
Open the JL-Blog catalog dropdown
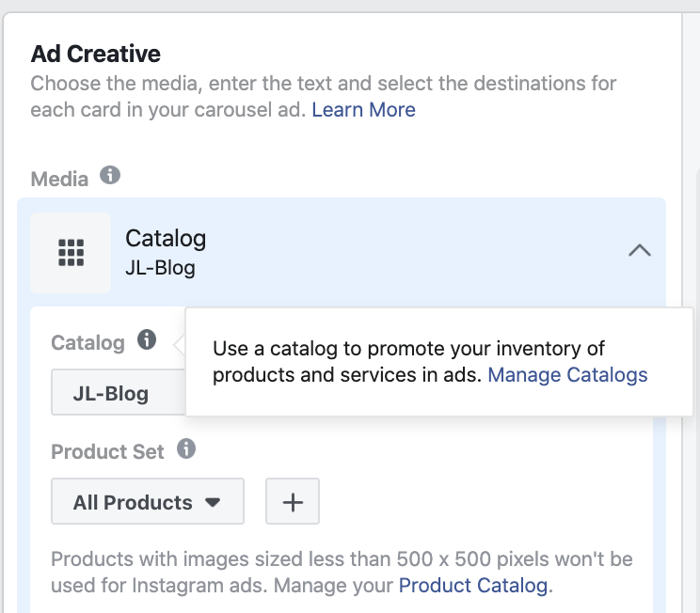click(119, 392)
